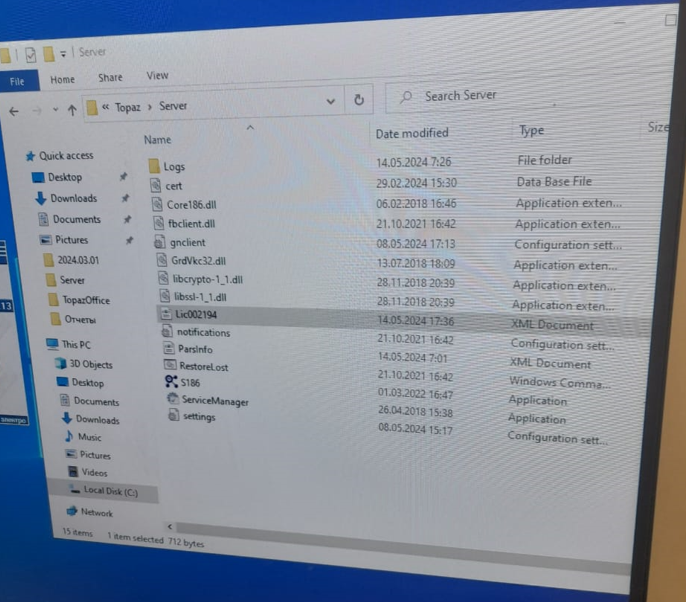This screenshot has width=686, height=602.
Task: Click the Properties quick access toolbar icon
Action: point(30,55)
